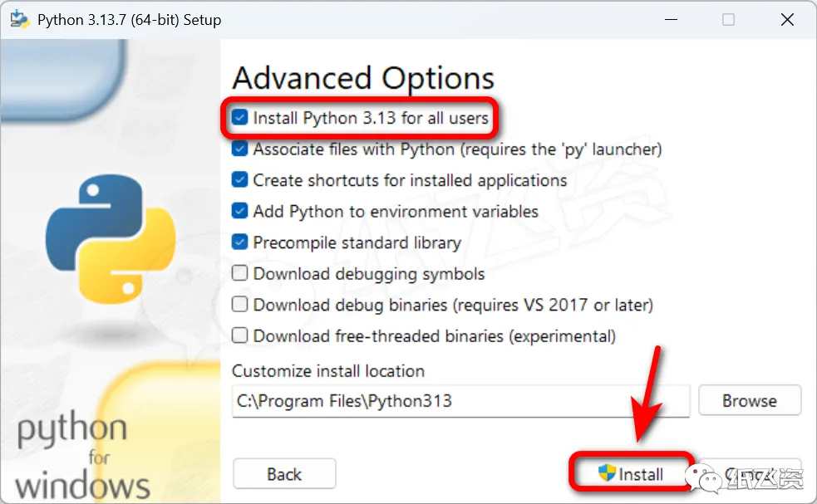Go Back to the previous setup page

coord(284,474)
